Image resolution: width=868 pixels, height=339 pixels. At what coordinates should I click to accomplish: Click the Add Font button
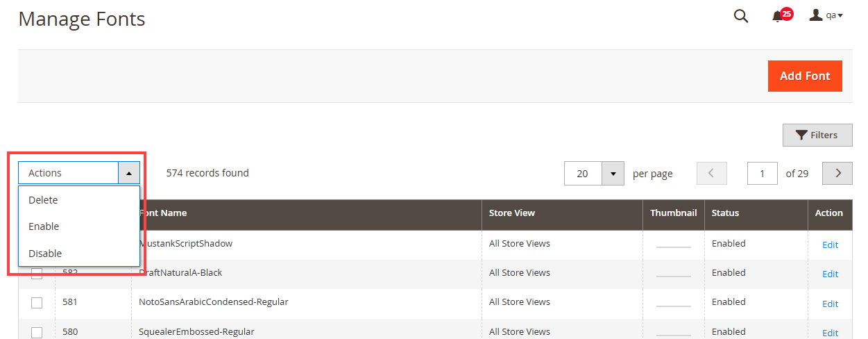click(x=805, y=76)
